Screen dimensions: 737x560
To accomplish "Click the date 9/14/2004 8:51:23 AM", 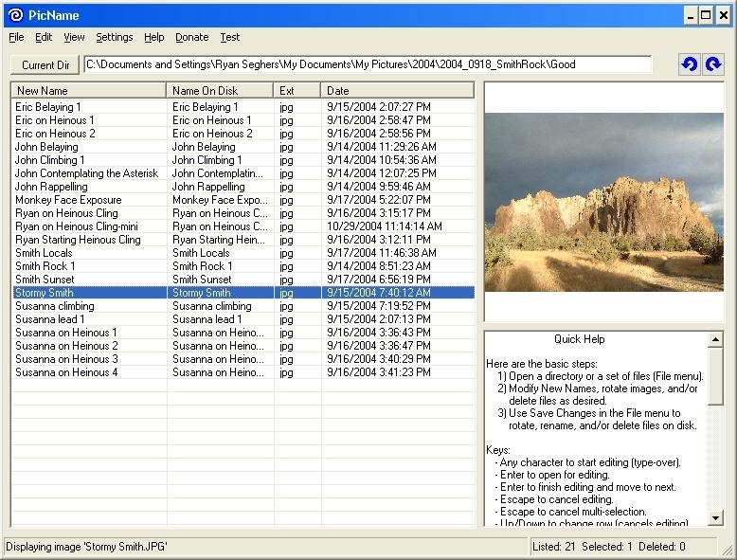I will [379, 265].
